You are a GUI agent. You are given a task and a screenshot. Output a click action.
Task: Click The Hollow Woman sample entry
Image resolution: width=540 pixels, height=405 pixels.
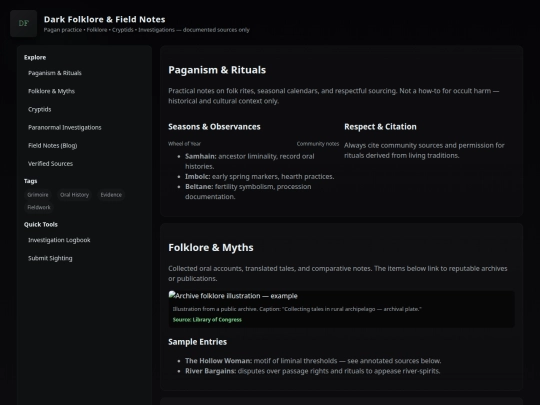pos(313,361)
